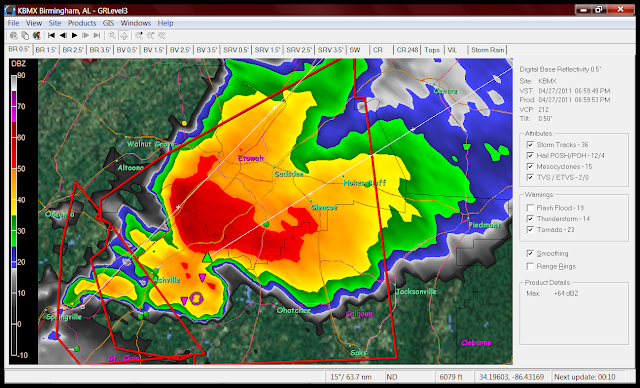Screen dimensions: 640x388
Task: Toggle TVS / ETVS checkbox
Action: 530,177
